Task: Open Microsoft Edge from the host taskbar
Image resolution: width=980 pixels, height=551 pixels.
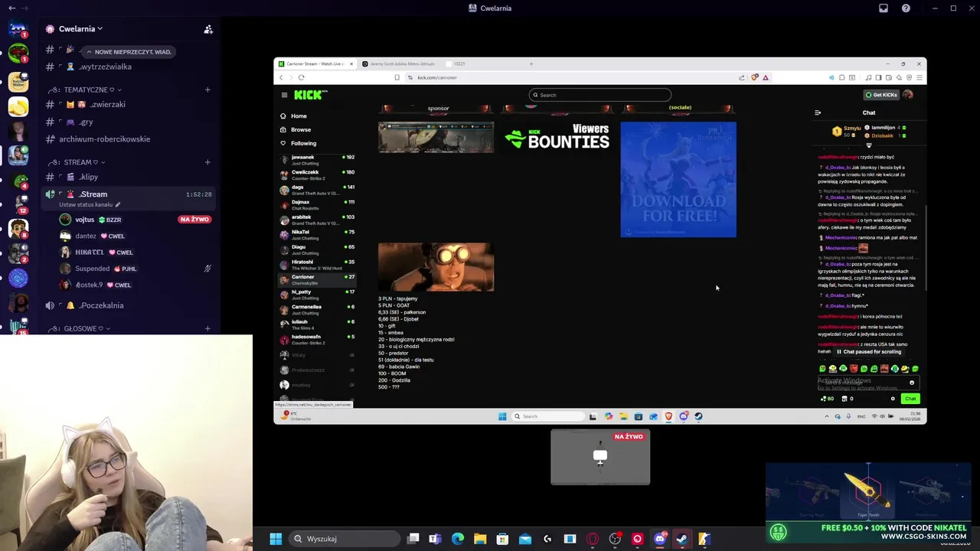Action: pos(458,539)
